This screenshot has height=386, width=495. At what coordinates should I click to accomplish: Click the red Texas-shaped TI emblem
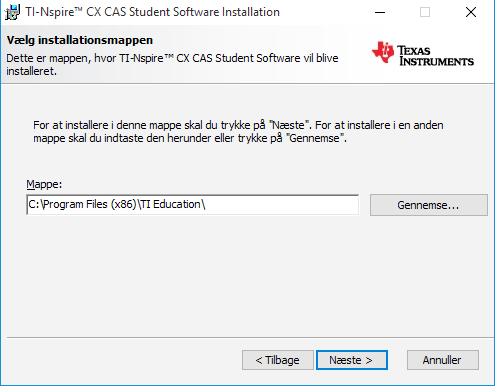click(x=383, y=52)
